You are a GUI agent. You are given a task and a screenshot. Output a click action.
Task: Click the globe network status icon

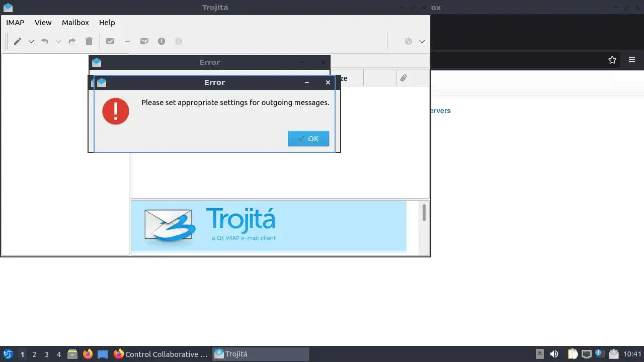click(x=409, y=41)
